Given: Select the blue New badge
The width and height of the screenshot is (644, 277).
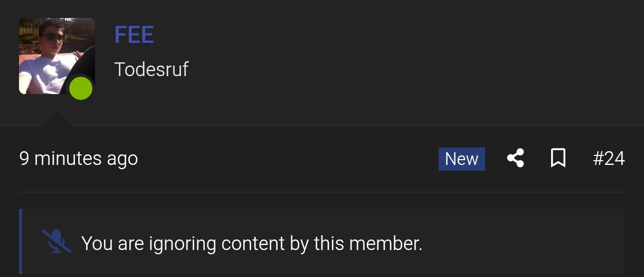Looking at the screenshot, I should tap(461, 159).
